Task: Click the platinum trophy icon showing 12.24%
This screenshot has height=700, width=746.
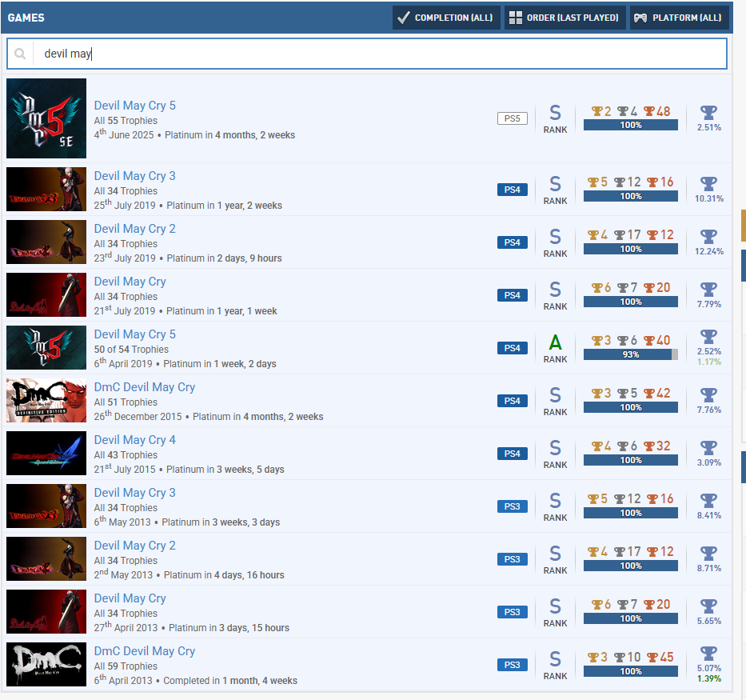Action: pos(708,236)
